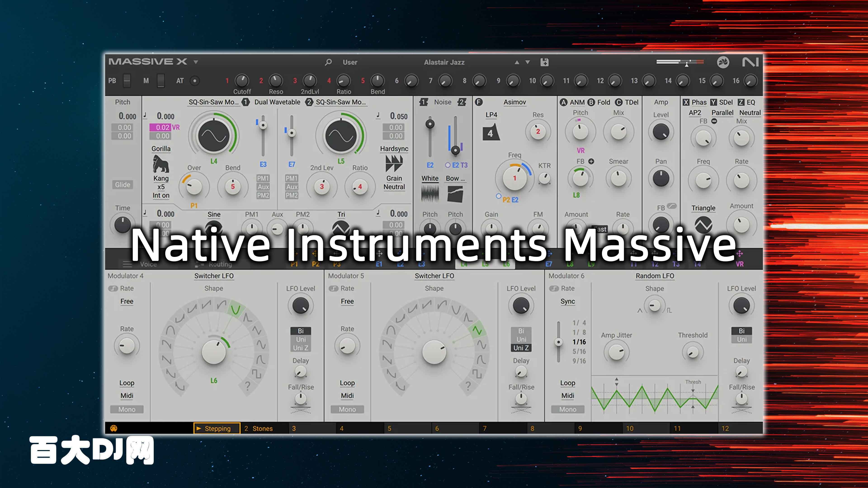This screenshot has width=868, height=488.
Task: Adjust the Modulator 6 sync rate slider
Action: [558, 342]
